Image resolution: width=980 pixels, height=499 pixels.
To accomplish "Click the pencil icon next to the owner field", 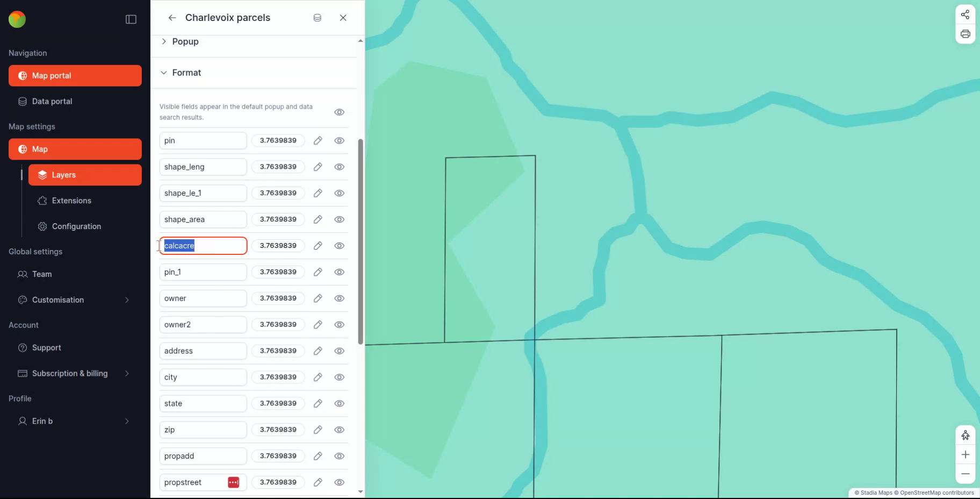I will pos(318,298).
